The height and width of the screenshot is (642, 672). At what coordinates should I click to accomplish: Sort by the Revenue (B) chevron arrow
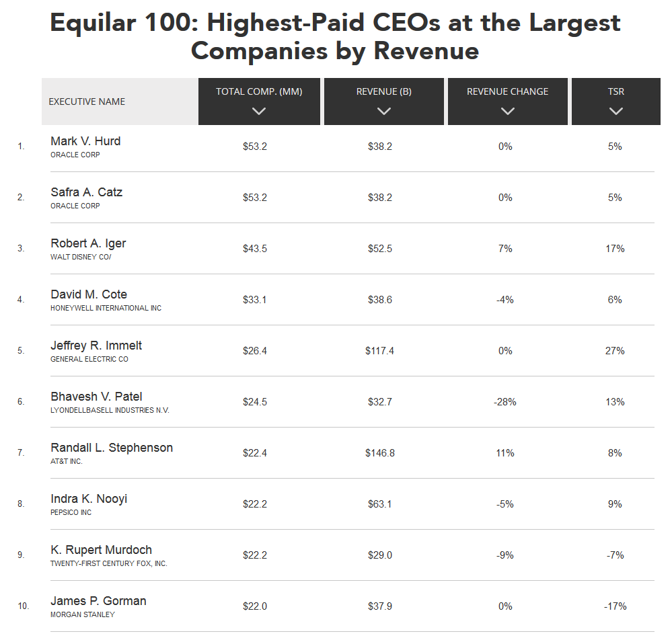tap(384, 112)
